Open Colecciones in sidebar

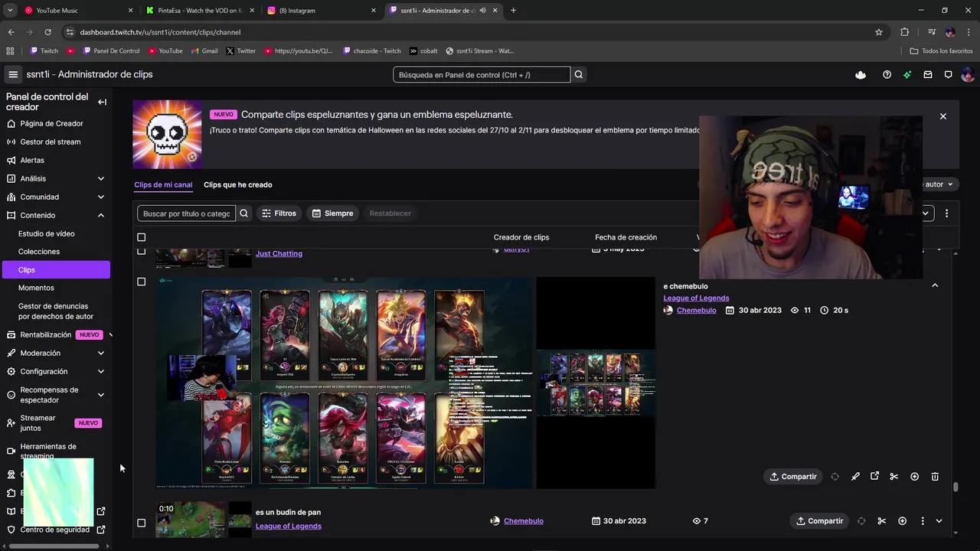pos(39,252)
